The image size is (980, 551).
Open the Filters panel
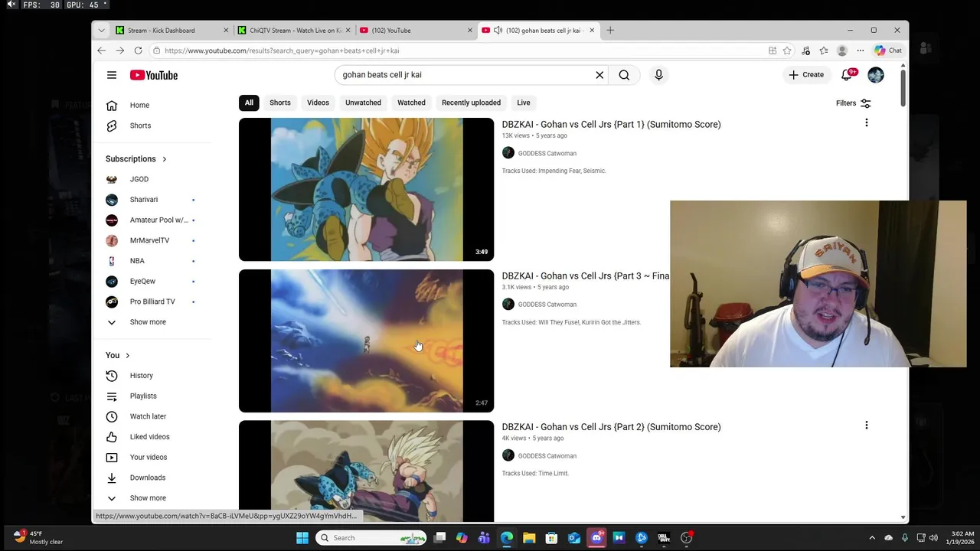point(854,103)
